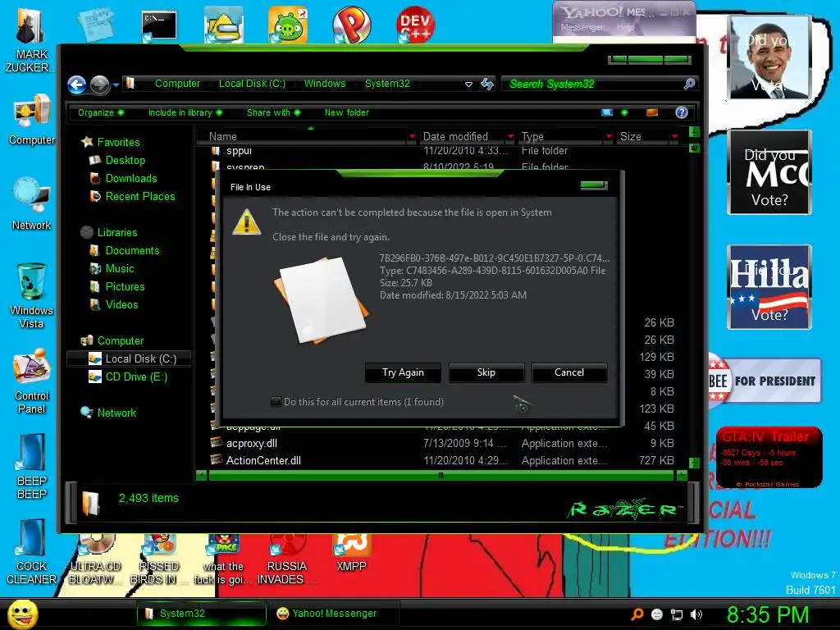Open the Size column filter dropdown
This screenshot has width=840, height=630.
click(x=674, y=137)
